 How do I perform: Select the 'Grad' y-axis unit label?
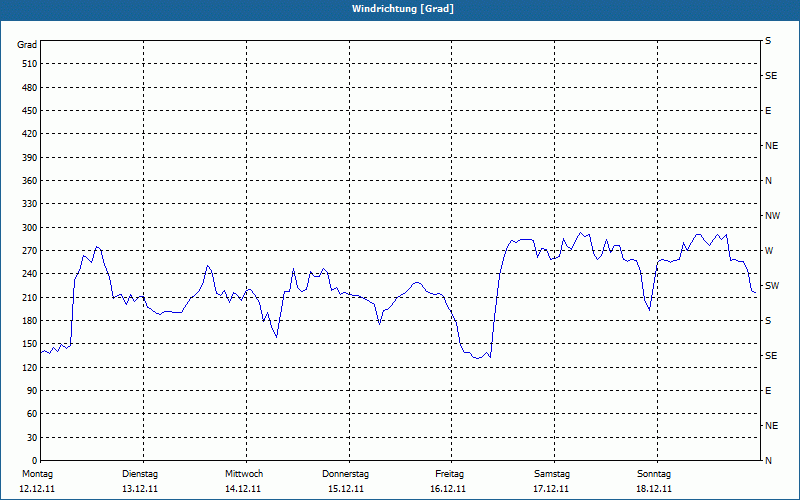(x=27, y=45)
